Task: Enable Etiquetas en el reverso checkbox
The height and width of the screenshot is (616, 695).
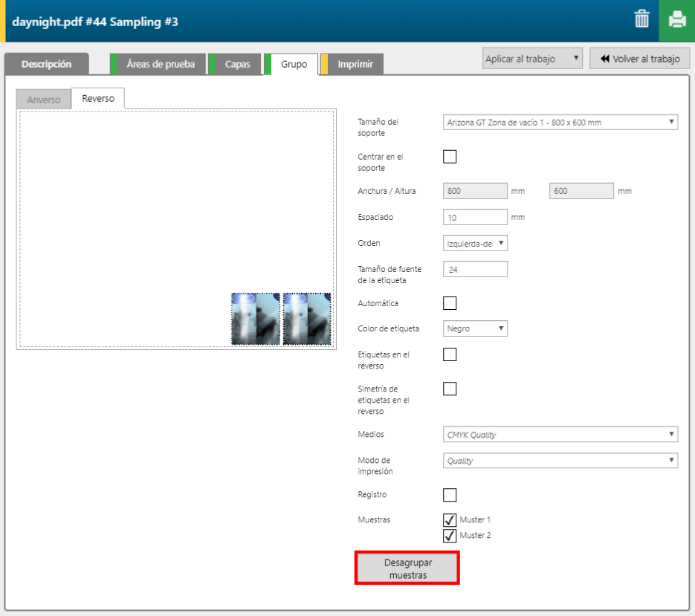Action: point(450,354)
